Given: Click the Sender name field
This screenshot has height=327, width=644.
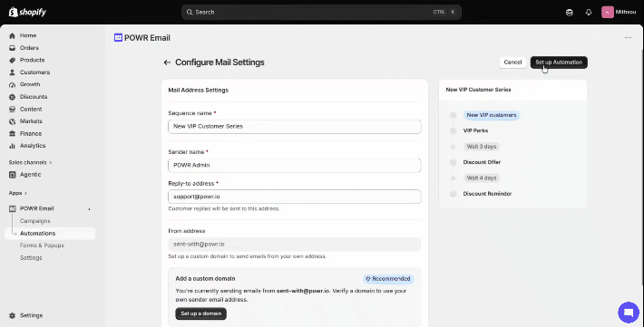Looking at the screenshot, I should pos(295,165).
